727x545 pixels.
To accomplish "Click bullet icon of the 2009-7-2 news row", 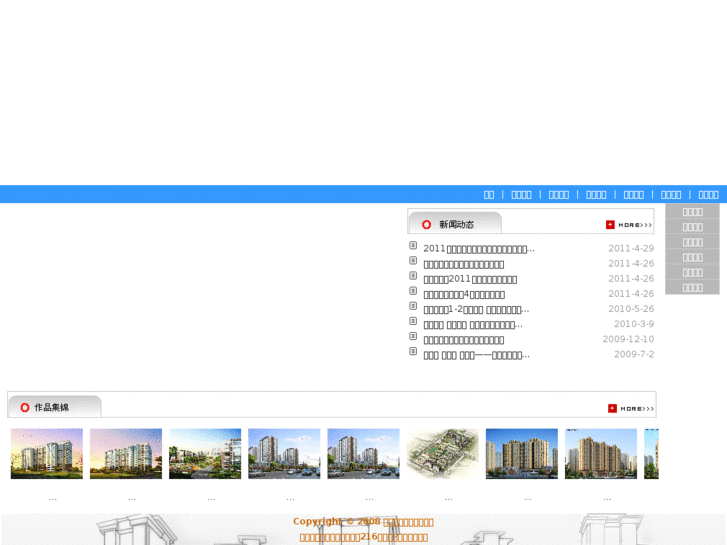I will 413,351.
